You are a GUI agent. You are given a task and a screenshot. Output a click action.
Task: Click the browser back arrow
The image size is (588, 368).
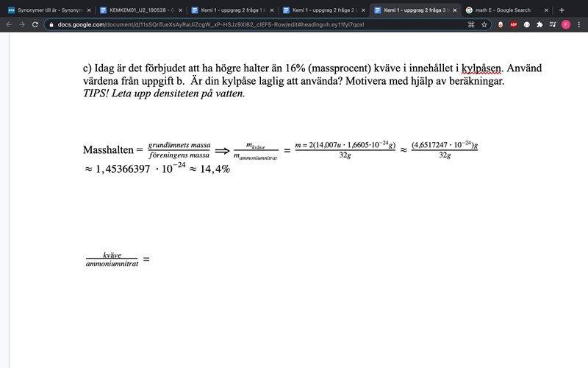tap(9, 24)
